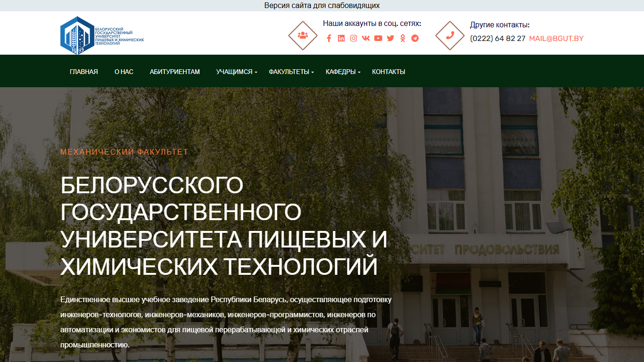Open the YouTube channel icon
644x362 pixels.
(x=378, y=39)
